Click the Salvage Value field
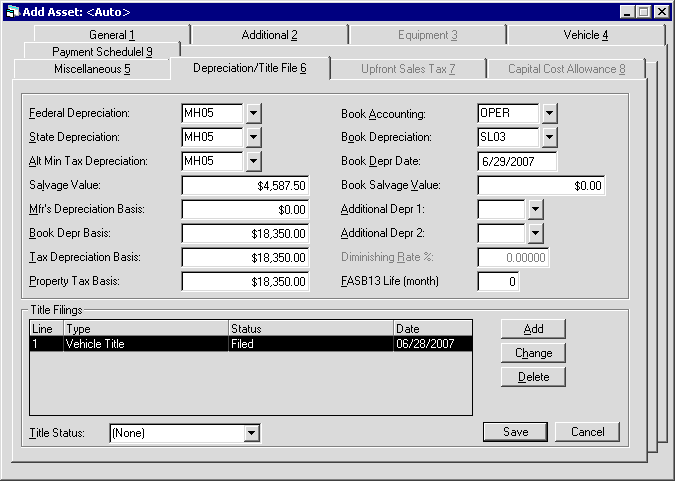 click(245, 186)
